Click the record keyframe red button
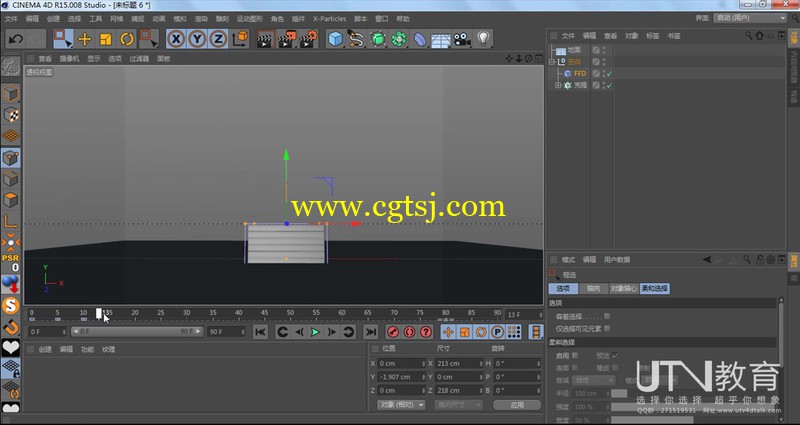 [392, 332]
